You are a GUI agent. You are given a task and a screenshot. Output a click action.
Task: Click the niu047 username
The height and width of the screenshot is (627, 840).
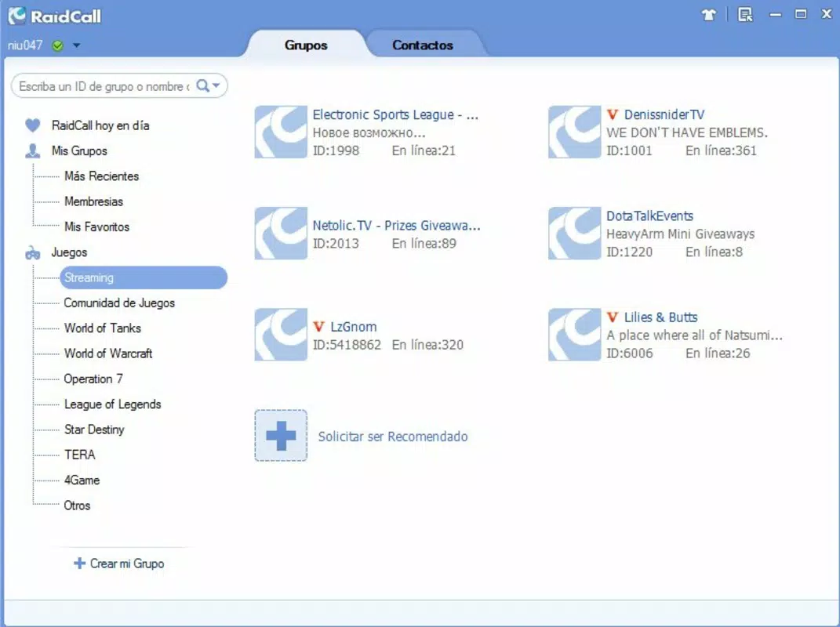[x=24, y=45]
